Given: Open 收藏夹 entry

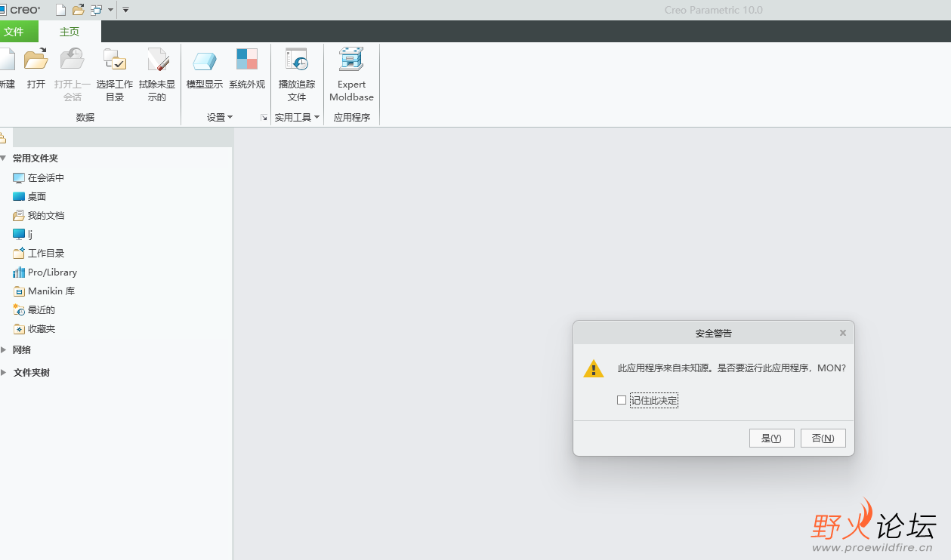Looking at the screenshot, I should [x=34, y=329].
